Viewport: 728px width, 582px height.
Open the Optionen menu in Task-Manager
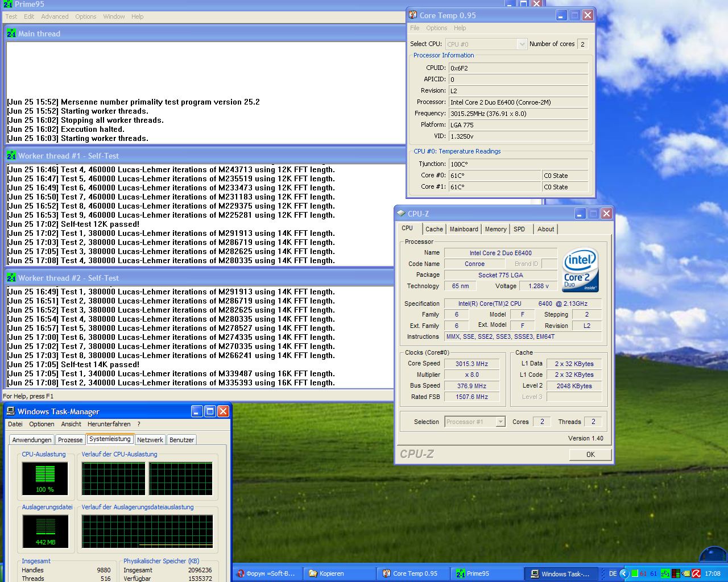tap(42, 424)
